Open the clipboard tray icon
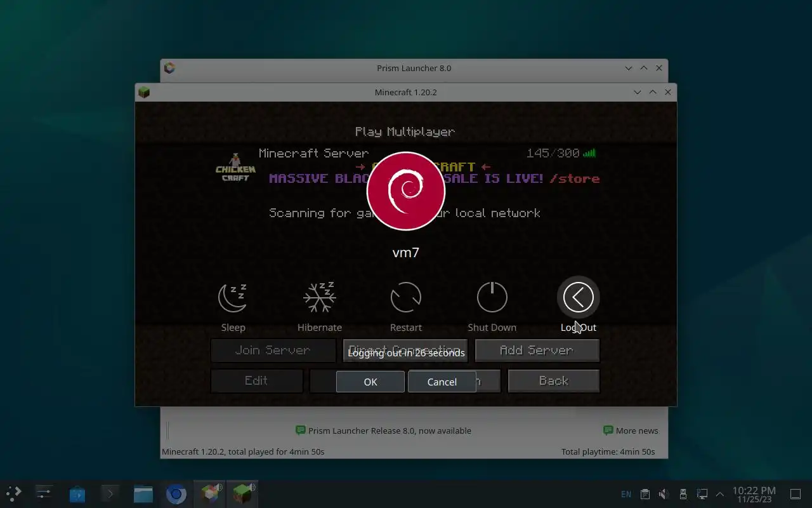 click(x=645, y=494)
